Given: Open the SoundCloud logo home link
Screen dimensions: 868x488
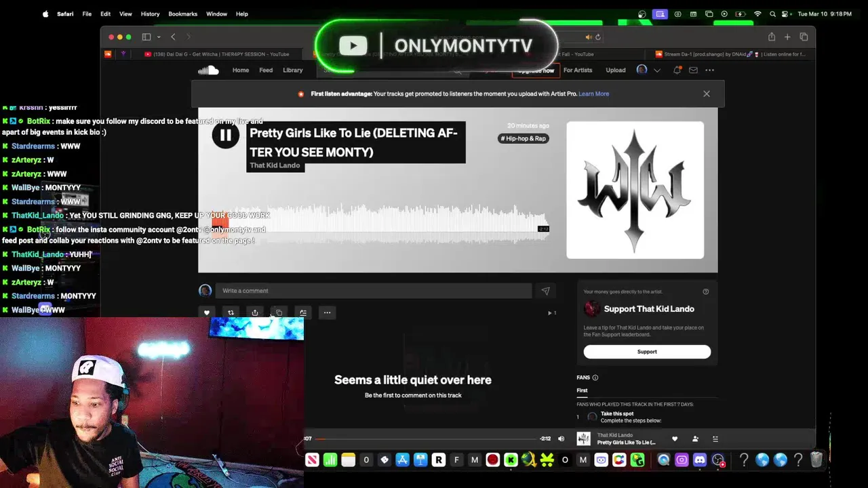Looking at the screenshot, I should (x=208, y=70).
